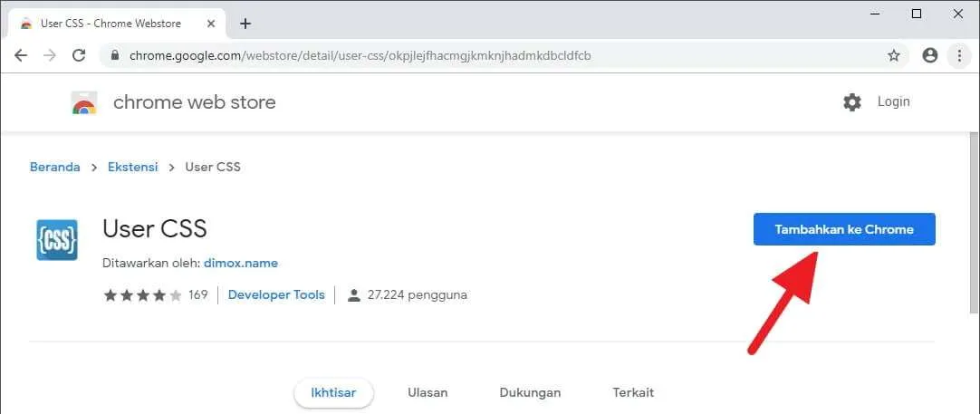980x414 pixels.
Task: Switch to the Dukungan tab
Action: (530, 393)
